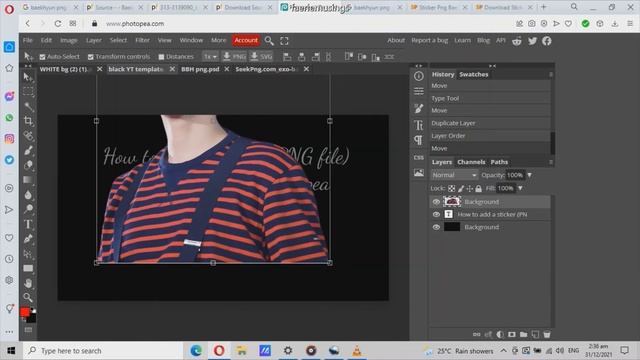
Task: Select the Crop tool
Action: (x=28, y=121)
